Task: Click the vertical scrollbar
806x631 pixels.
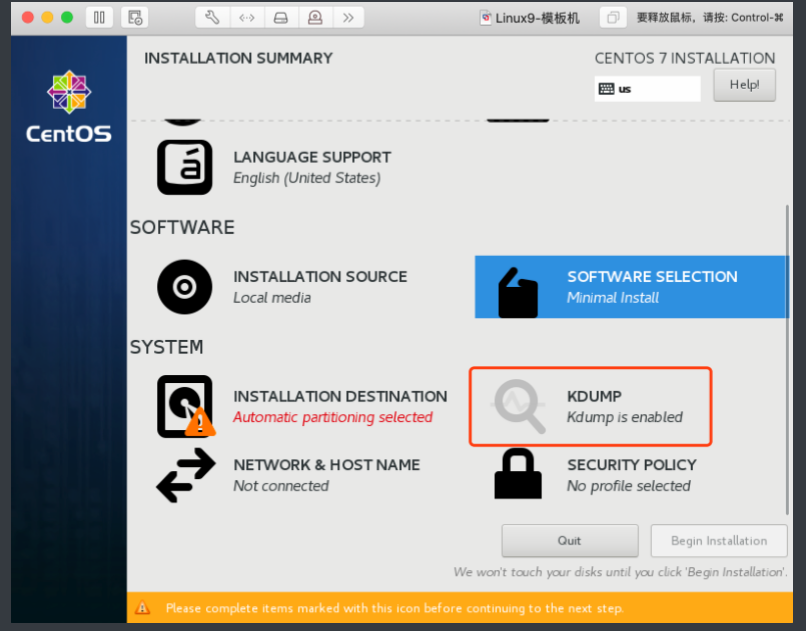Action: [x=786, y=360]
